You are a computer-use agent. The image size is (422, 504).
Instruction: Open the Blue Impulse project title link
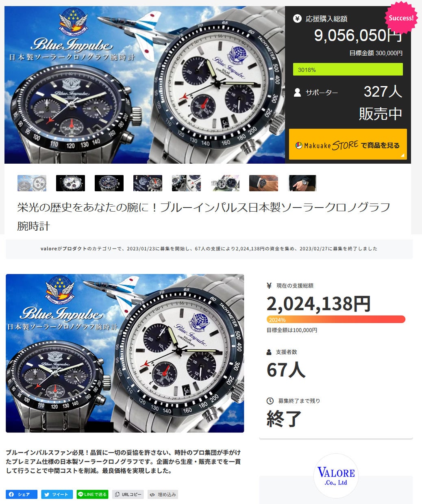click(204, 216)
